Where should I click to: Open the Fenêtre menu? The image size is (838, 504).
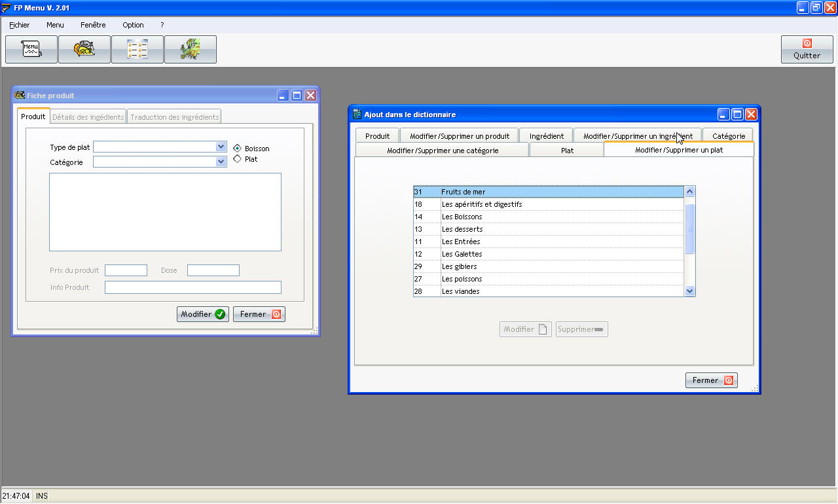[x=93, y=25]
